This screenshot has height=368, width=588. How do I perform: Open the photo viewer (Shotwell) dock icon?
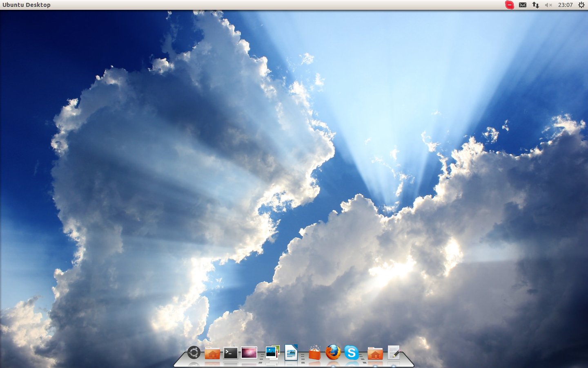pyautogui.click(x=272, y=352)
